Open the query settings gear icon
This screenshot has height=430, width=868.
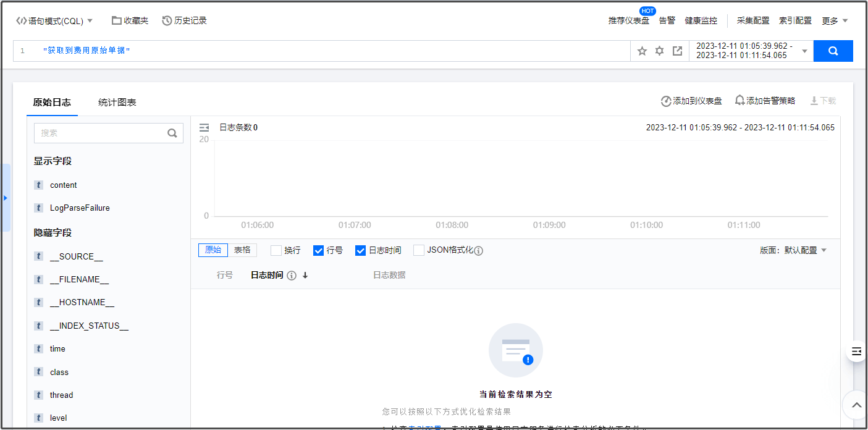(659, 51)
